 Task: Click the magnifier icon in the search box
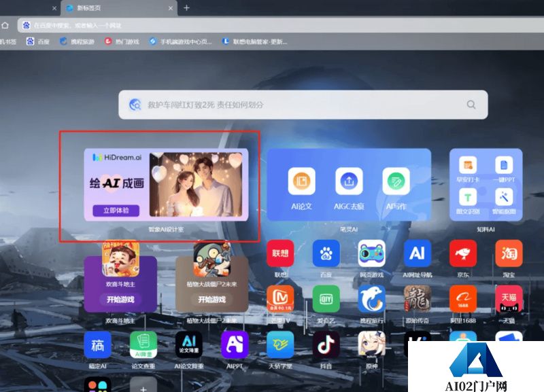(471, 105)
